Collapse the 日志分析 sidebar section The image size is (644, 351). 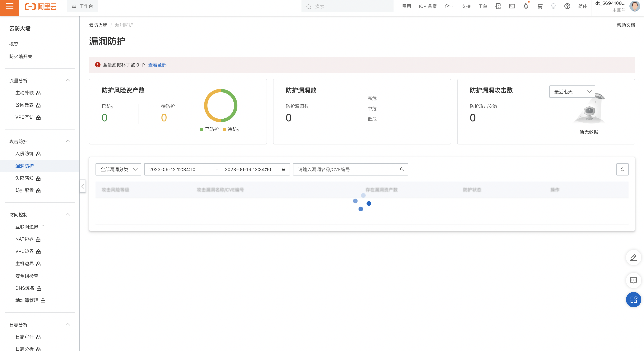(68, 325)
